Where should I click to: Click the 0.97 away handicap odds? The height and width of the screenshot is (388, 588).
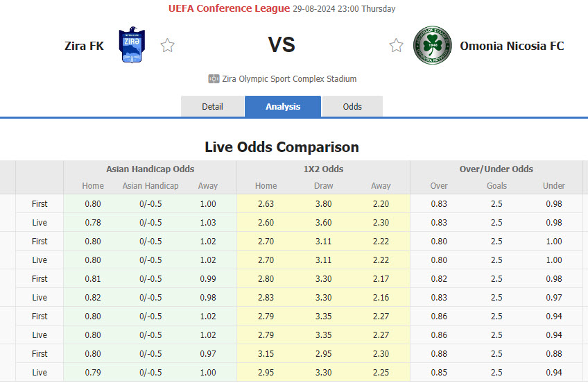pyautogui.click(x=208, y=354)
